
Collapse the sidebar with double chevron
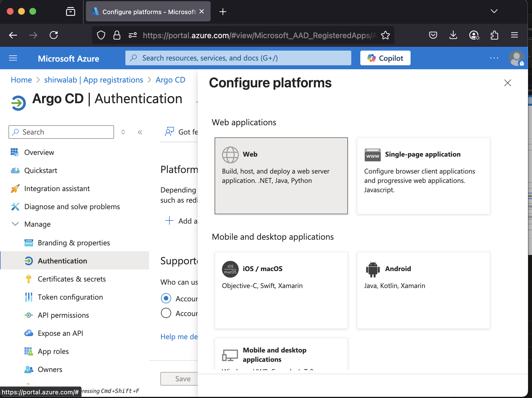pos(140,132)
